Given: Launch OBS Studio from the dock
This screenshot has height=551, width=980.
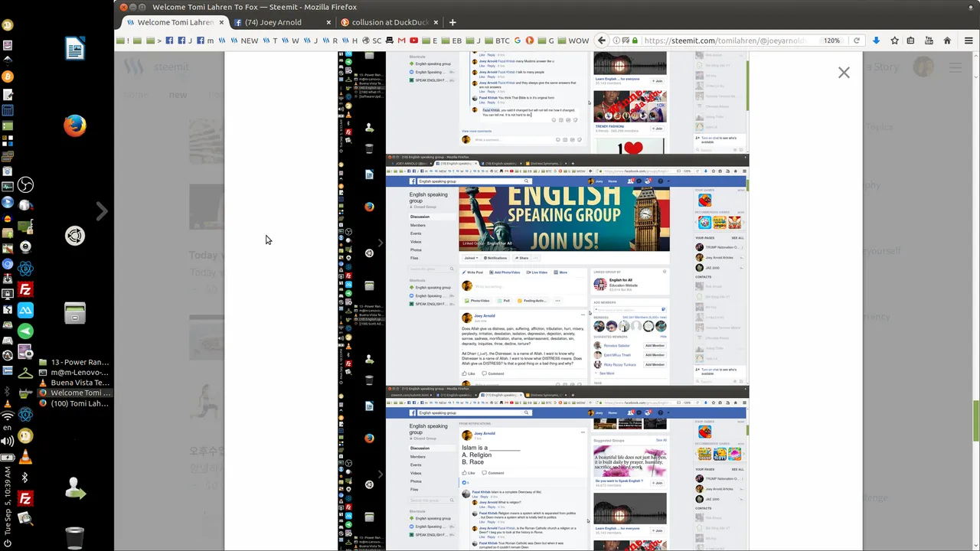Looking at the screenshot, I should pos(25,184).
